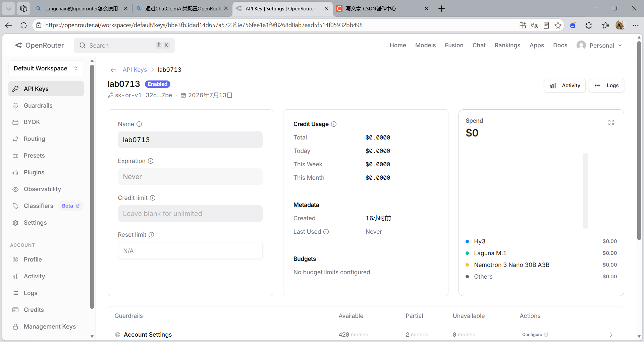Click the Credit Usage info icon
The height and width of the screenshot is (342, 644).
click(334, 124)
